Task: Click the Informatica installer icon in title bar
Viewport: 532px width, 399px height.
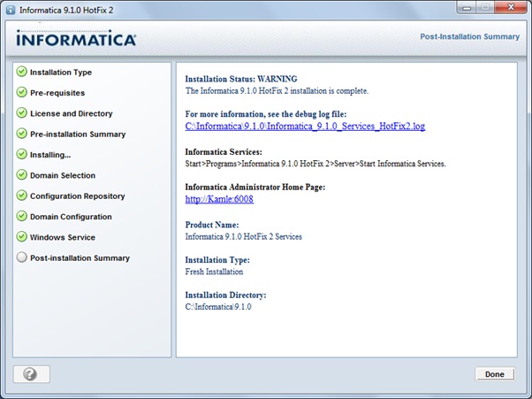Action: coord(11,10)
